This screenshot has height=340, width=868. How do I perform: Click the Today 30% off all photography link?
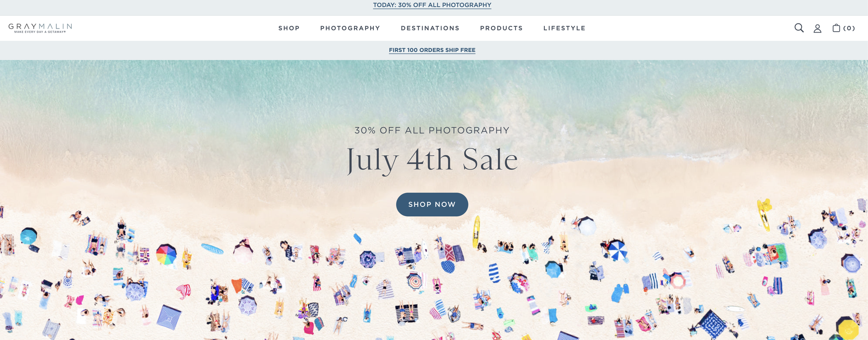pos(432,5)
